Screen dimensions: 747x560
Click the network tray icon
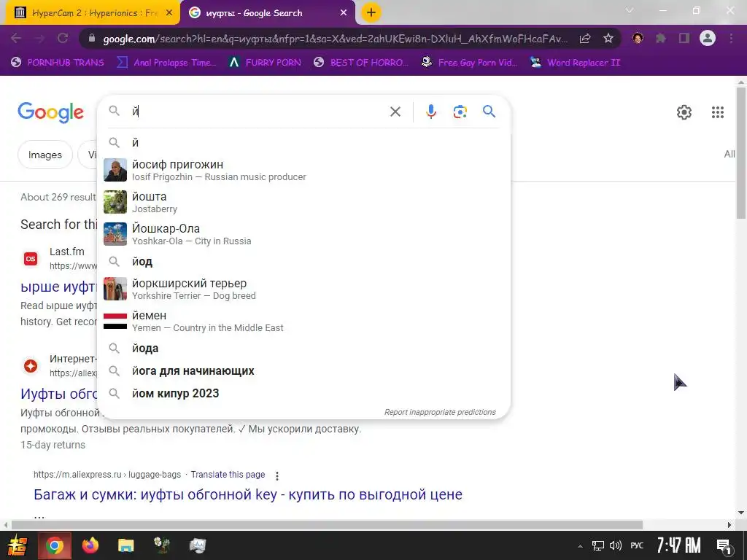(x=598, y=545)
